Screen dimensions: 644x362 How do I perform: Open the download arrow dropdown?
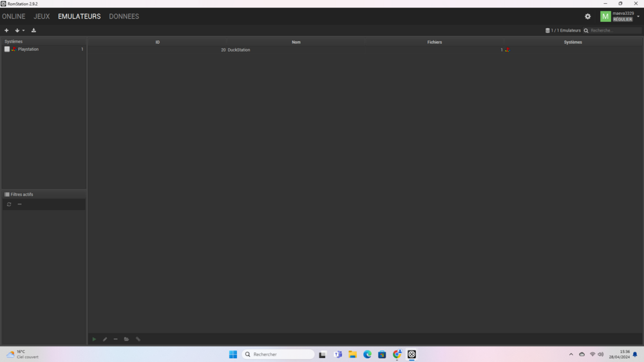coord(19,30)
